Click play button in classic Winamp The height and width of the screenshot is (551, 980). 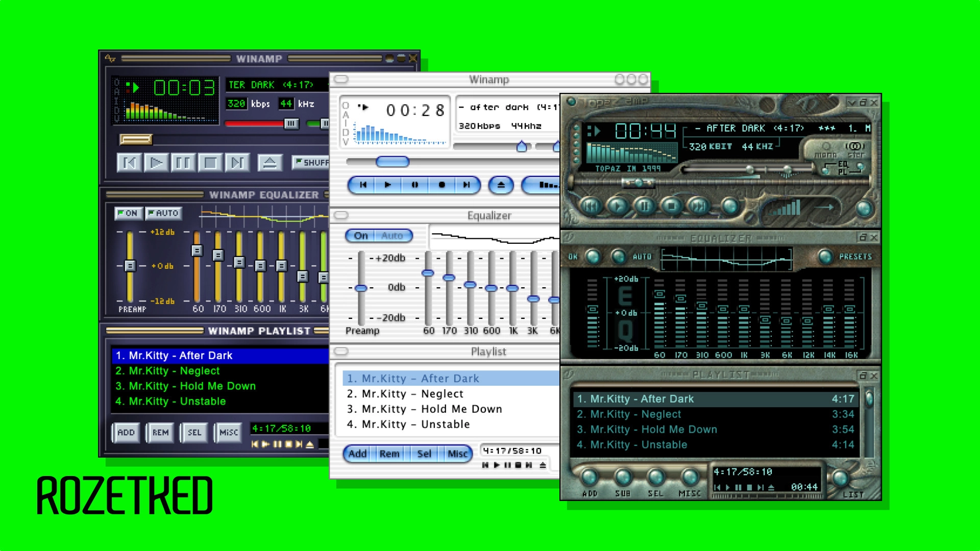(x=156, y=163)
